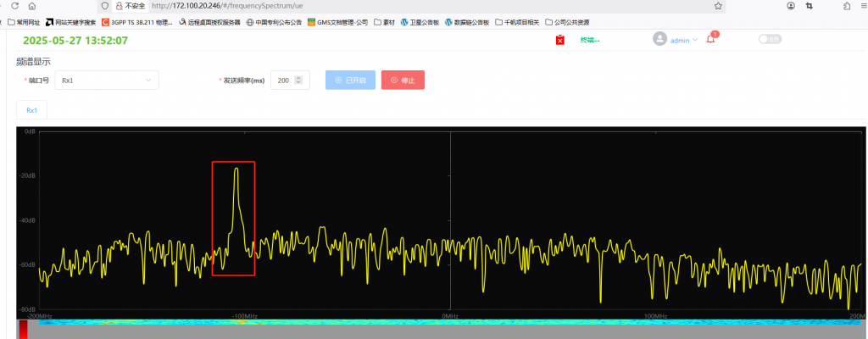Open the extensions puzzle-piece icon
The image size is (868, 339).
coord(847,6)
